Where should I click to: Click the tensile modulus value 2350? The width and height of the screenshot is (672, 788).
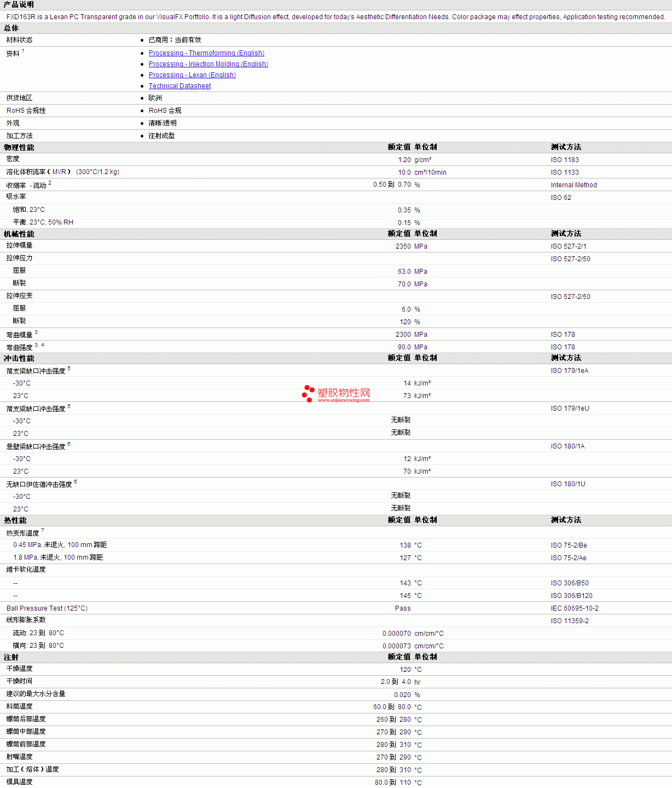403,246
